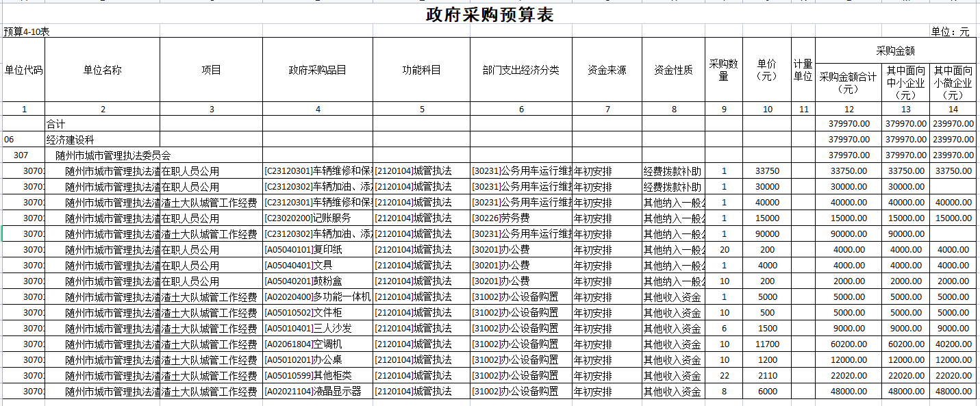Viewport: 980px width, 406px height.
Task: Click the '[A02020400]多功能一体机' cell
Action: [x=318, y=297]
